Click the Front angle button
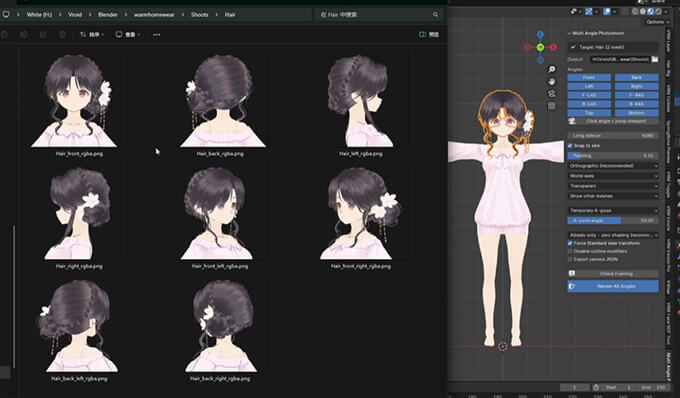The width and height of the screenshot is (680, 398). click(x=589, y=77)
